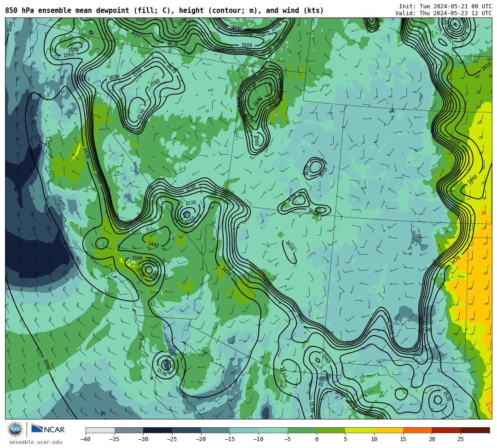Click the '−10' colorbar tick label
497x448 pixels.
pos(258,439)
